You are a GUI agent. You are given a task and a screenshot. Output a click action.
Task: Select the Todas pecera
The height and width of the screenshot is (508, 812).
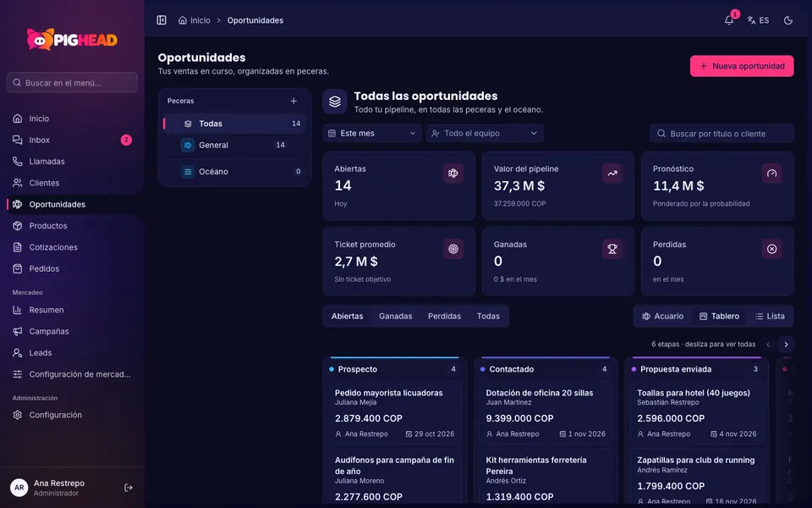tap(234, 124)
